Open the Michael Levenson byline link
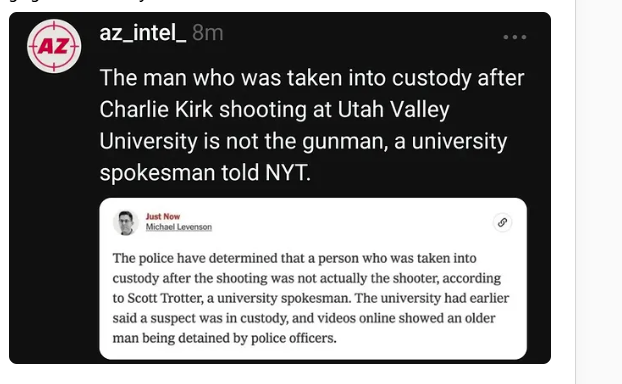 [179, 227]
